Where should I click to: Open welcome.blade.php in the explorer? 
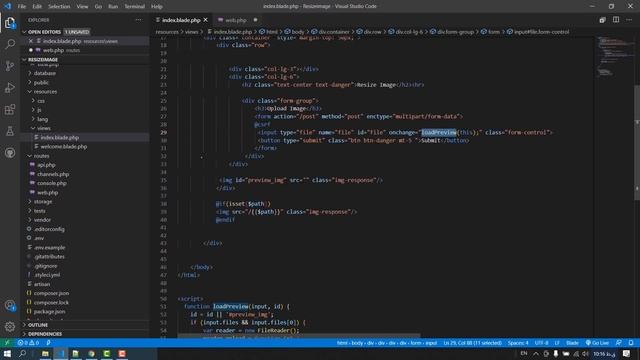click(x=64, y=147)
